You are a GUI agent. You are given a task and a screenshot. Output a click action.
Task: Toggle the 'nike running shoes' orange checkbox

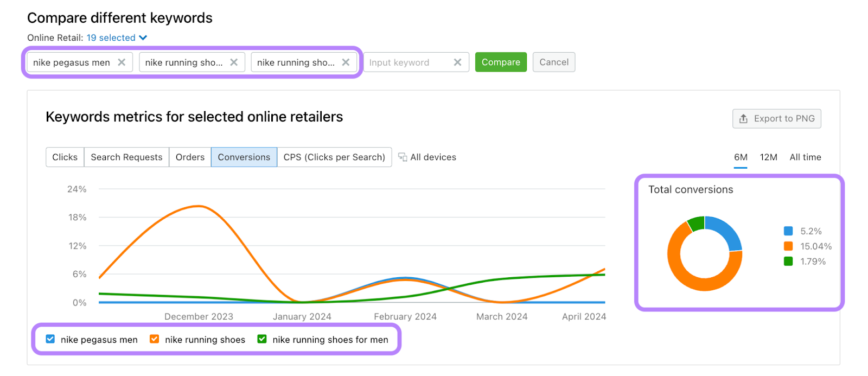coord(155,339)
